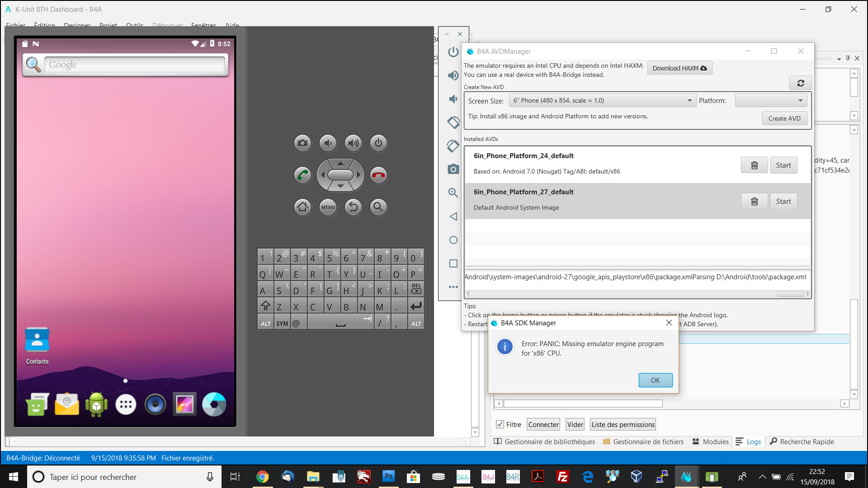868x488 pixels.
Task: Click the home button on emulator skin
Action: pos(302,207)
